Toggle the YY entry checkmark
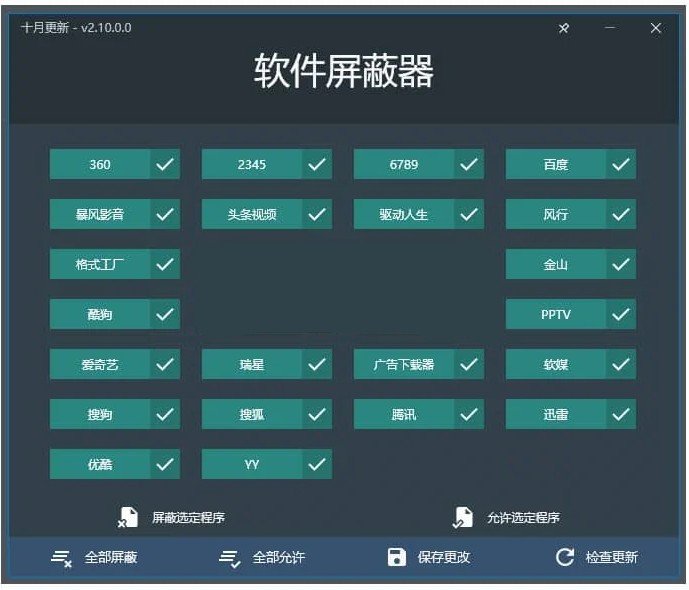The image size is (689, 590). pyautogui.click(x=317, y=464)
